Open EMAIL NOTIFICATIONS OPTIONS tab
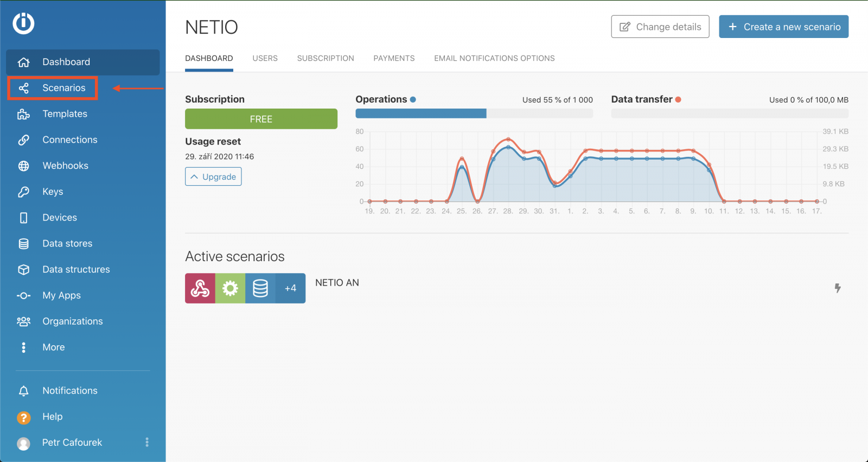Viewport: 868px width, 462px height. click(494, 58)
